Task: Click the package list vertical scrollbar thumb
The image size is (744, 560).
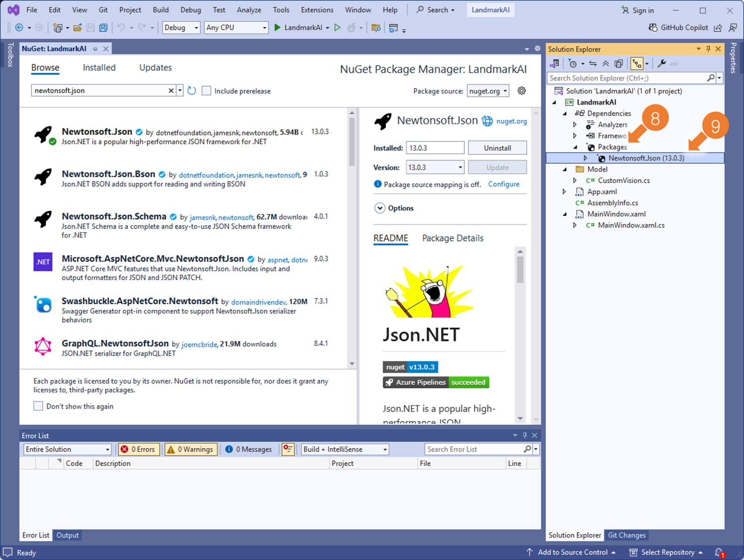Action: 352,142
